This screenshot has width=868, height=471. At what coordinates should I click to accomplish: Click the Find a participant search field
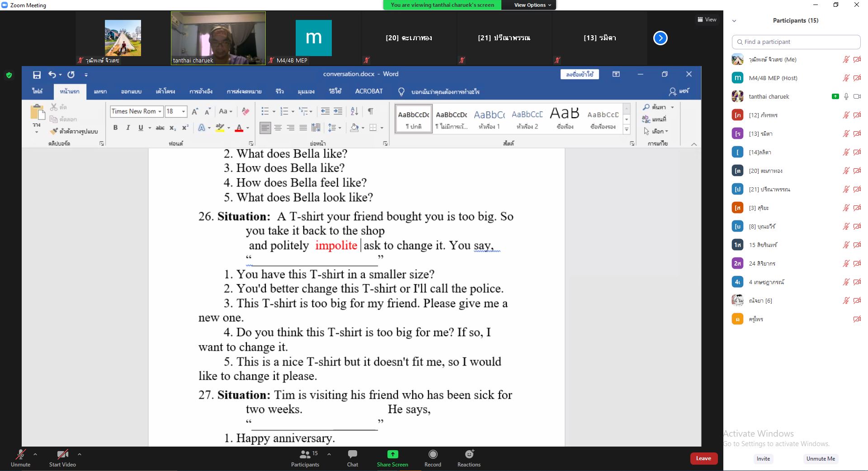796,42
